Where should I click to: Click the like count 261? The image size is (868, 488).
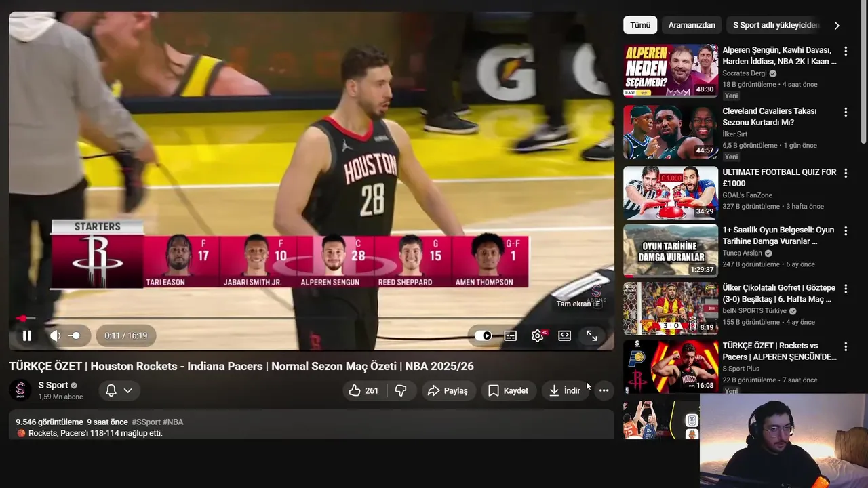pos(372,390)
